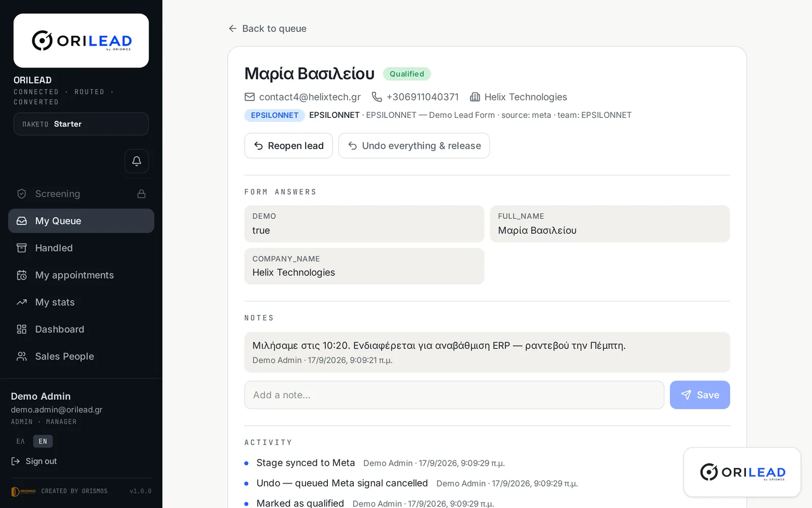Click email contact4@helixtech.gr
Image resolution: width=812 pixels, height=508 pixels.
[310, 97]
